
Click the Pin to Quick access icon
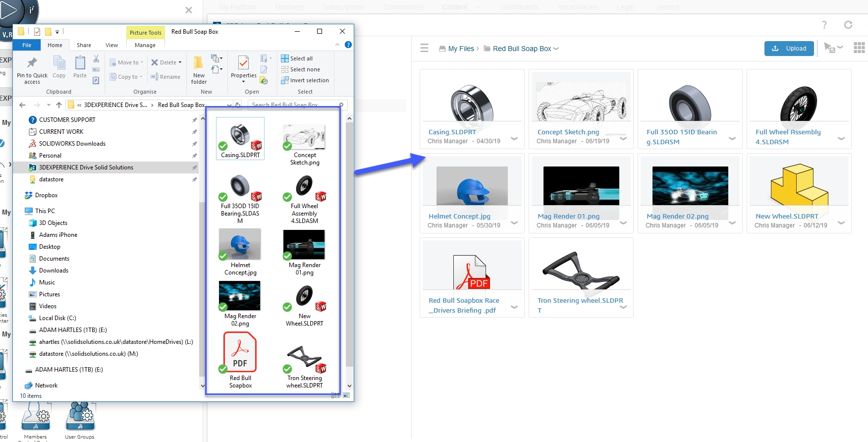pyautogui.click(x=32, y=63)
